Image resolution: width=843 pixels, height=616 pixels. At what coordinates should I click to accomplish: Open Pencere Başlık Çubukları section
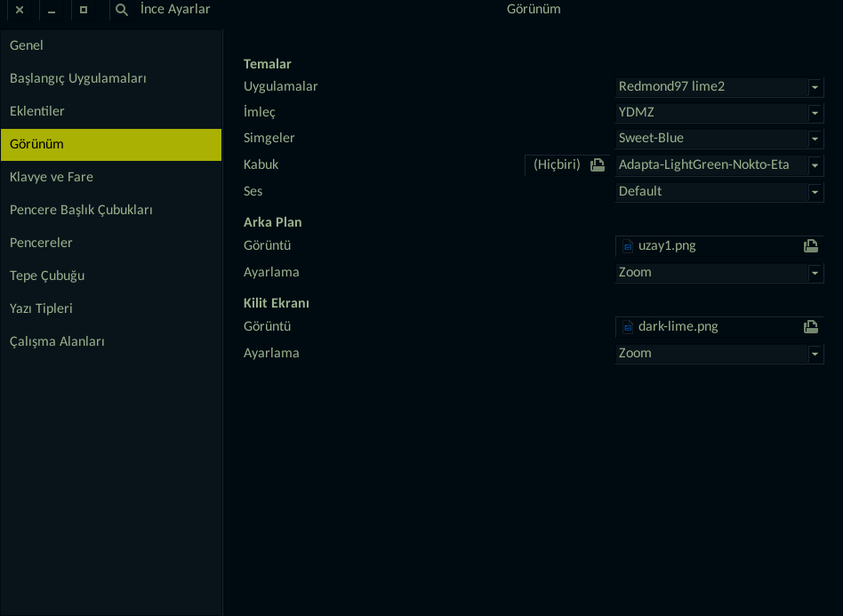[111, 210]
